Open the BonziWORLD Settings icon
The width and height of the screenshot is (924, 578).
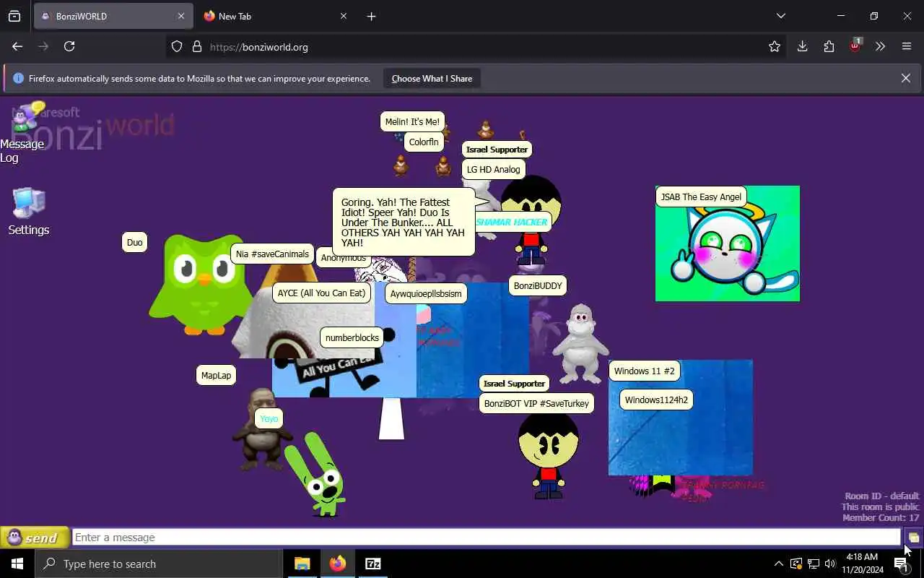(29, 211)
